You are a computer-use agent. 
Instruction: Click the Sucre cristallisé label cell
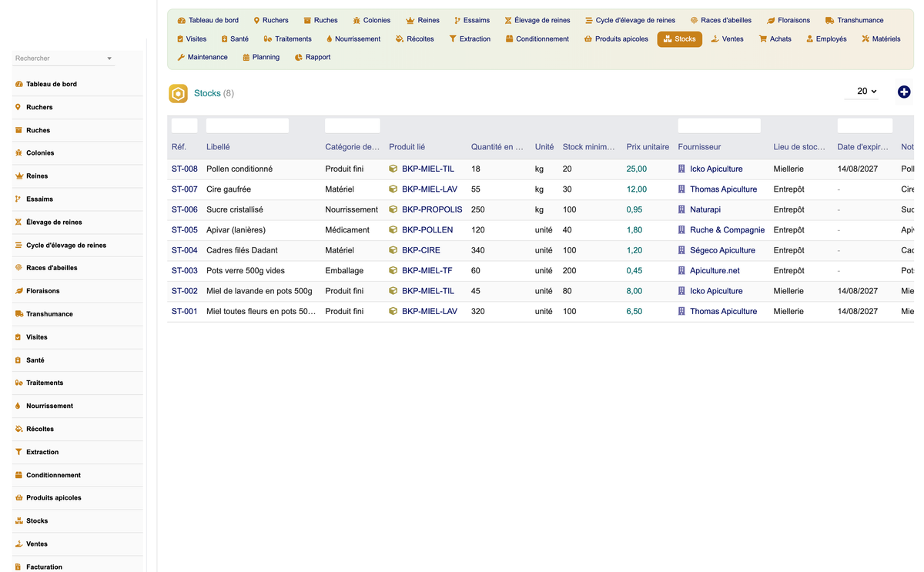[x=235, y=209]
